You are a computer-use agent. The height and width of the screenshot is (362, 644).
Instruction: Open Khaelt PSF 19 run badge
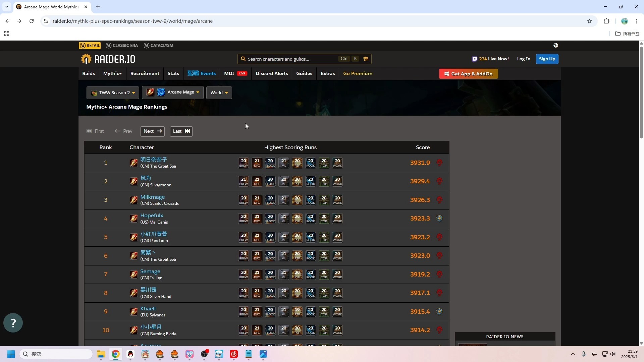coord(297,312)
